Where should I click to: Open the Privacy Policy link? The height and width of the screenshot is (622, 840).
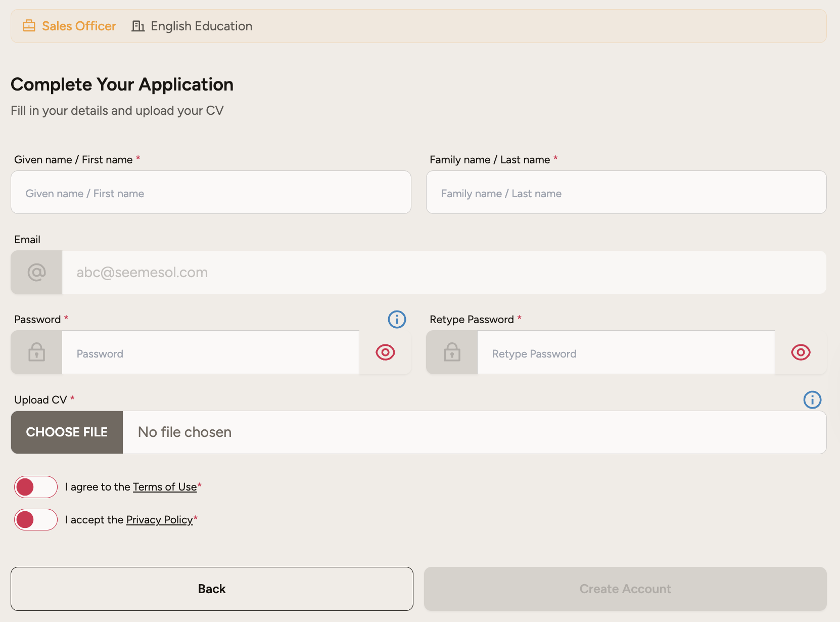click(159, 520)
